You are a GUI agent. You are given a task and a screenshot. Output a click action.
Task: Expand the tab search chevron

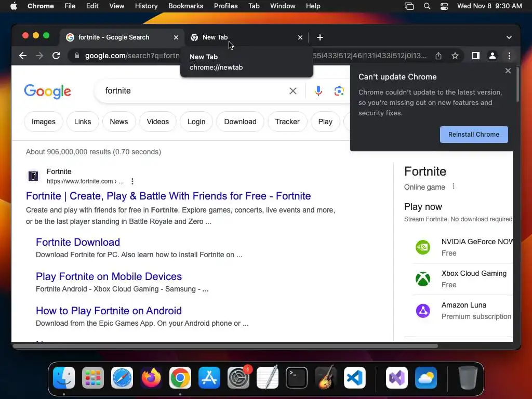[509, 37]
